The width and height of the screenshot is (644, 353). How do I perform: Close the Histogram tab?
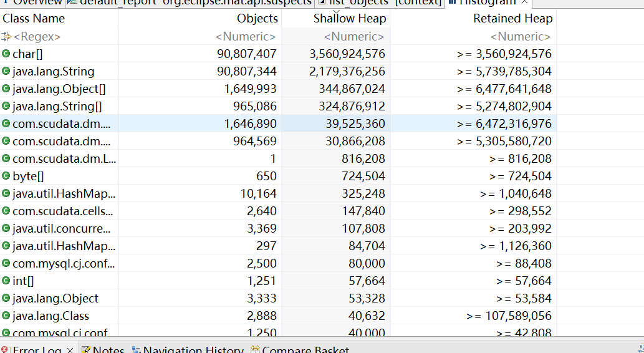pos(525,2)
